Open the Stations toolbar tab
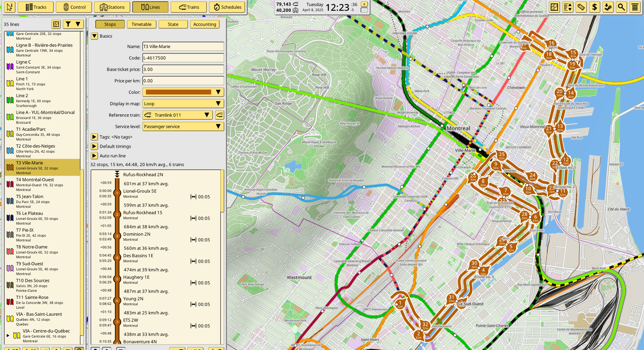The width and height of the screenshot is (644, 350). tap(112, 7)
